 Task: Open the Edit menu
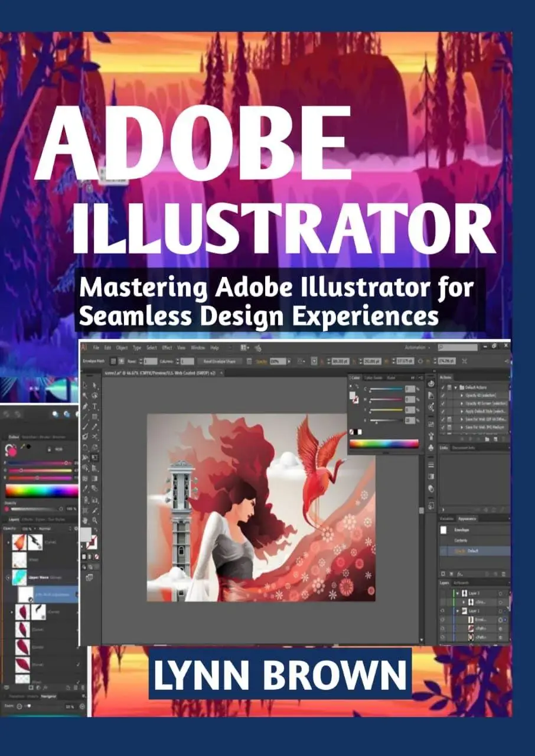coord(107,348)
